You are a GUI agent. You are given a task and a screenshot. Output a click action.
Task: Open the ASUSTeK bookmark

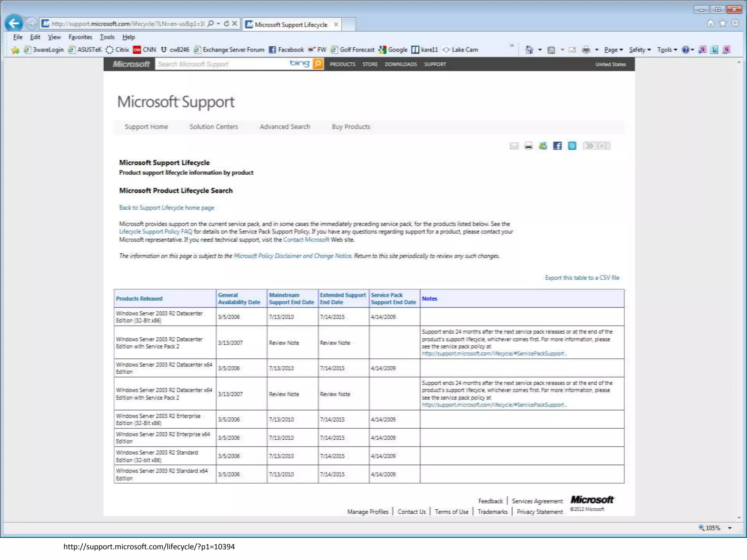pos(85,50)
